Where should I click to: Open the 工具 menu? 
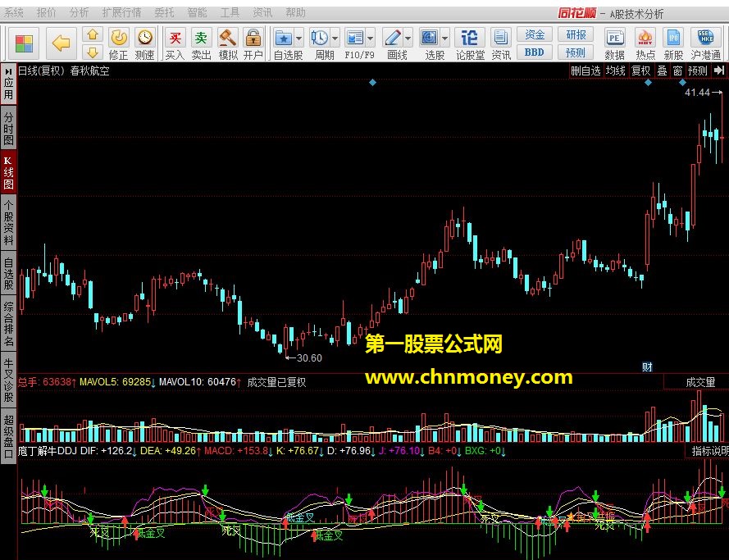coord(230,12)
